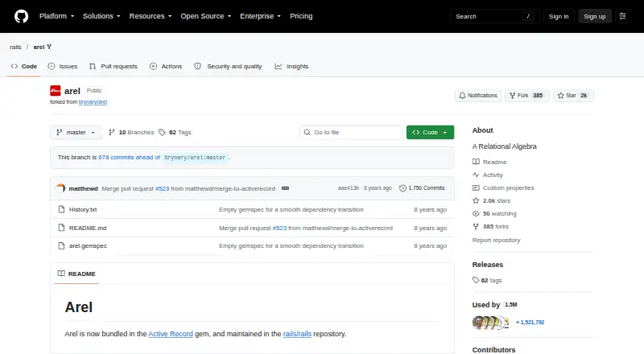The height and width of the screenshot is (354, 644).
Task: Open Custom properties link
Action: click(503, 187)
